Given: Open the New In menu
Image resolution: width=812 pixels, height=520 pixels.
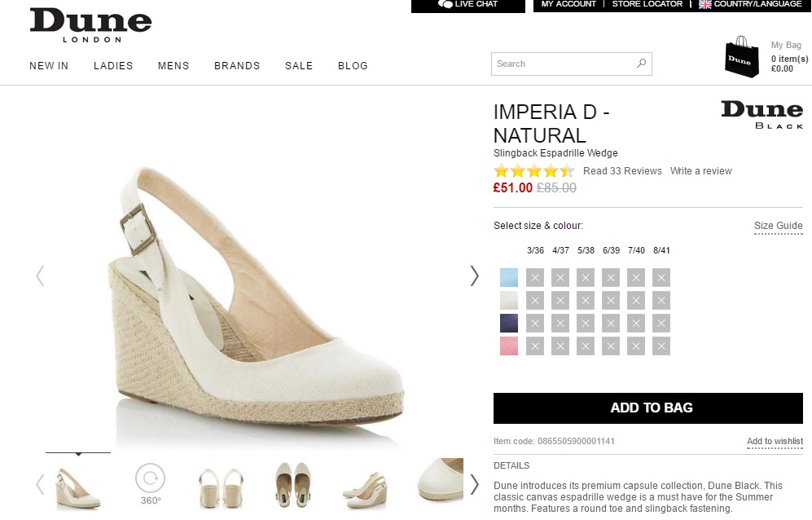Looking at the screenshot, I should 49,66.
